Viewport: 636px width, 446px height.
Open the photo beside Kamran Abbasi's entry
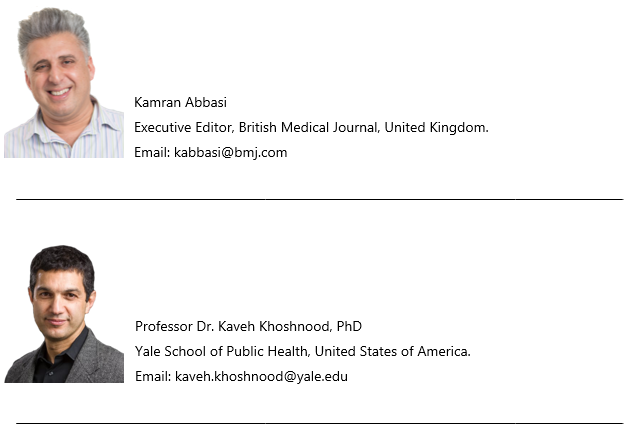(64, 83)
